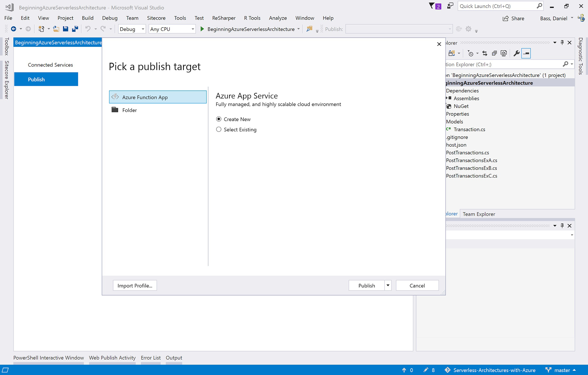This screenshot has height=375, width=588.
Task: Click the Git branch icon beside master
Action: coord(548,370)
